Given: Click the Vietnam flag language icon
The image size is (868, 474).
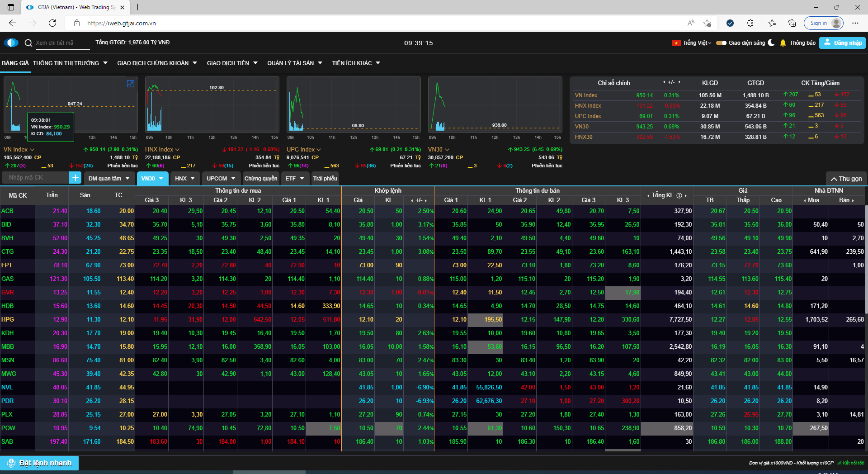Looking at the screenshot, I should [x=676, y=43].
